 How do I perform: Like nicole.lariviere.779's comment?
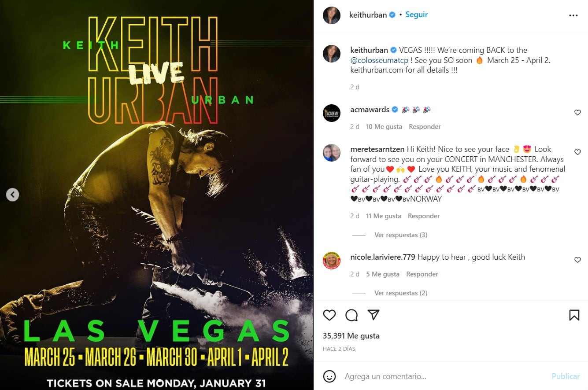[577, 260]
